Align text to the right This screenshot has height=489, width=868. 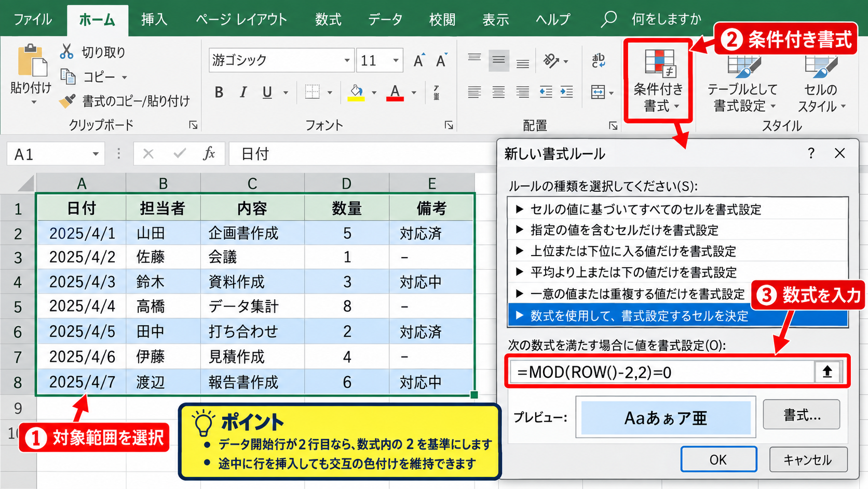523,92
